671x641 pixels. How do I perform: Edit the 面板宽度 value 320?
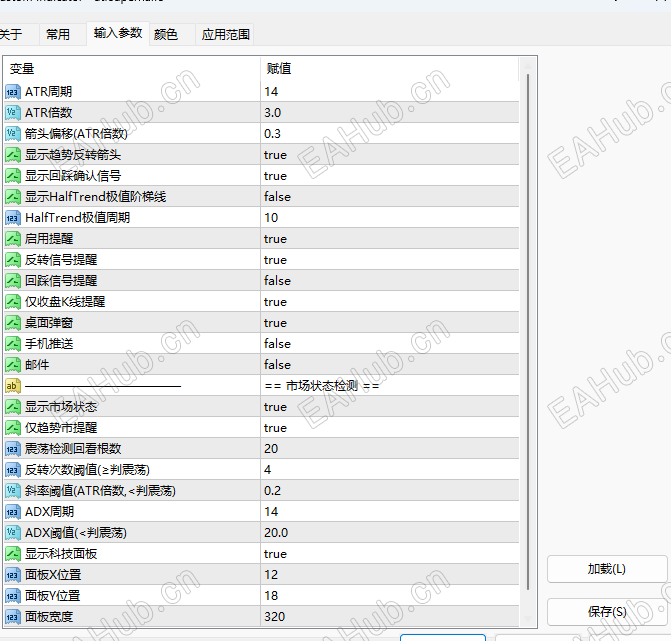[389, 617]
